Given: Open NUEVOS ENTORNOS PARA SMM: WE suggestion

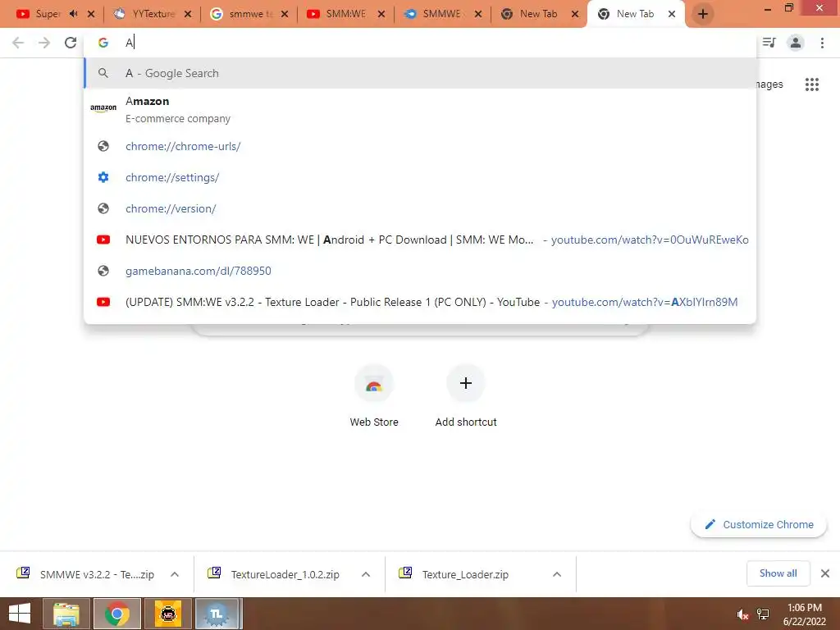Looking at the screenshot, I should coord(420,240).
